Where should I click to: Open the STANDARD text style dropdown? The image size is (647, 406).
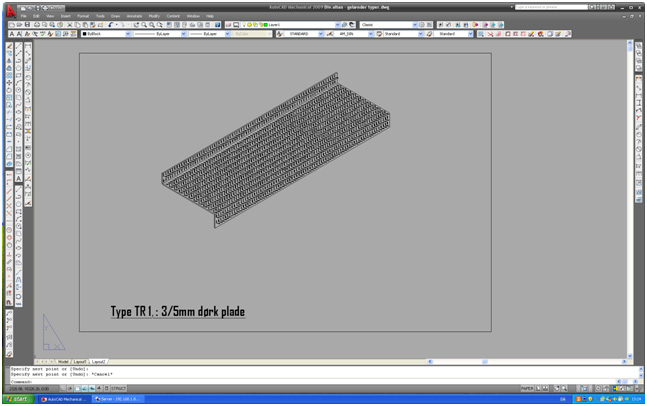[321, 34]
